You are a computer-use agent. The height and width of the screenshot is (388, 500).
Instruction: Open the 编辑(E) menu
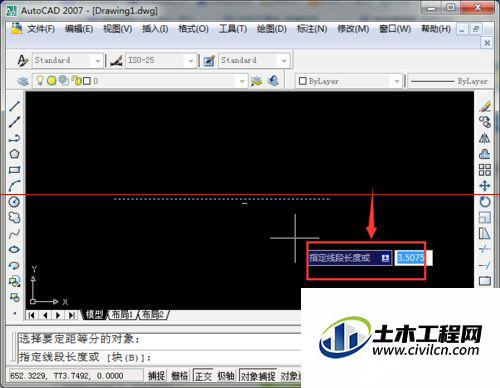click(79, 29)
